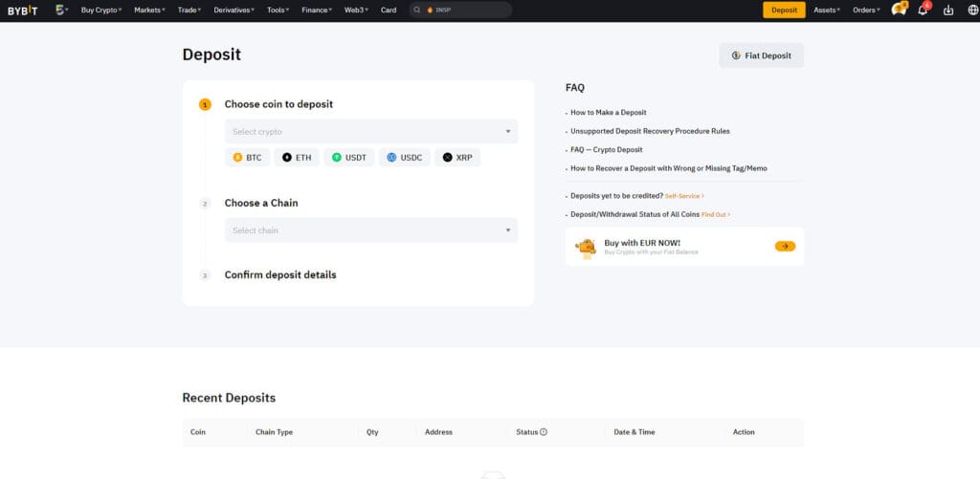Open the notifications bell
This screenshot has width=980, height=479.
924,10
